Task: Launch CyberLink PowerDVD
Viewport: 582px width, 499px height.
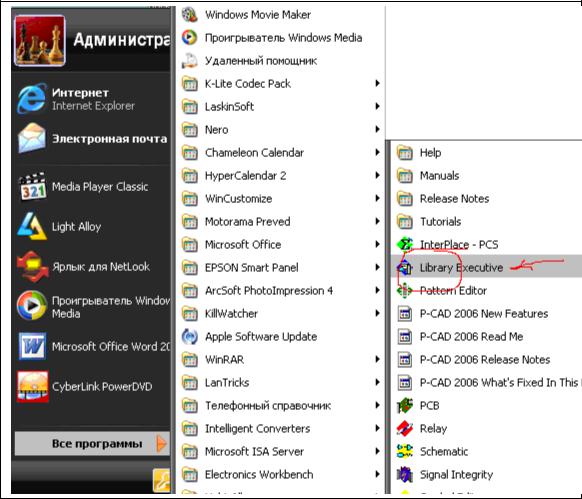Action: point(93,387)
